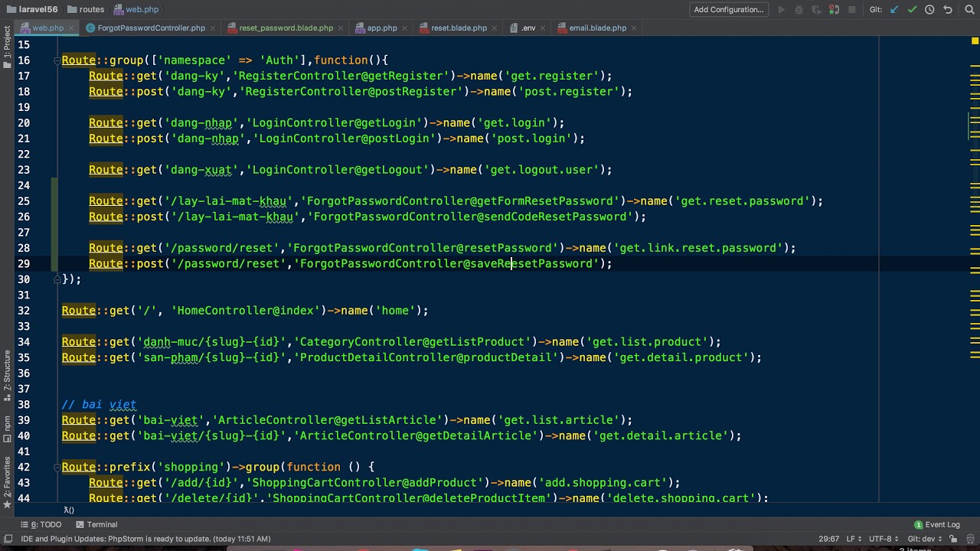This screenshot has height=551, width=980.
Task: Click the Event Log notification badge
Action: [918, 525]
